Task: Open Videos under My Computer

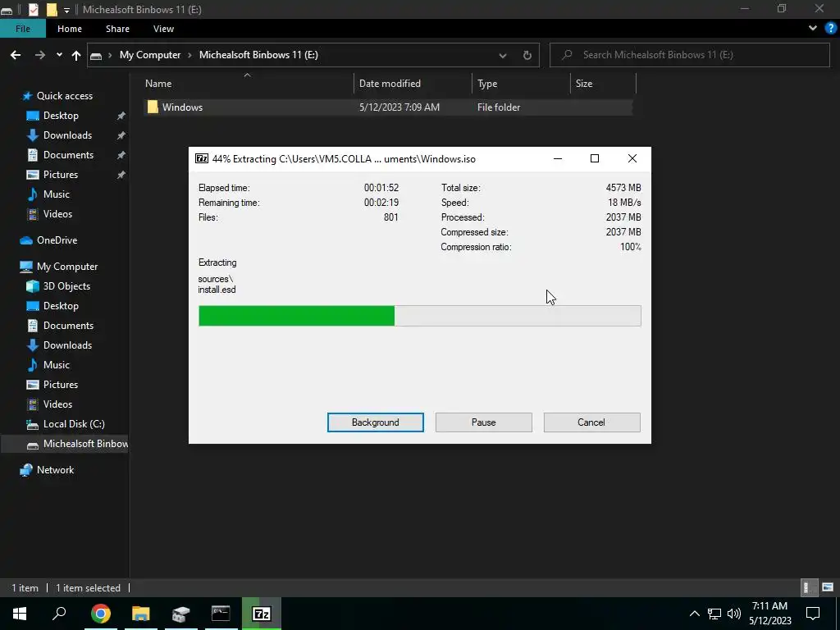Action: [57, 404]
